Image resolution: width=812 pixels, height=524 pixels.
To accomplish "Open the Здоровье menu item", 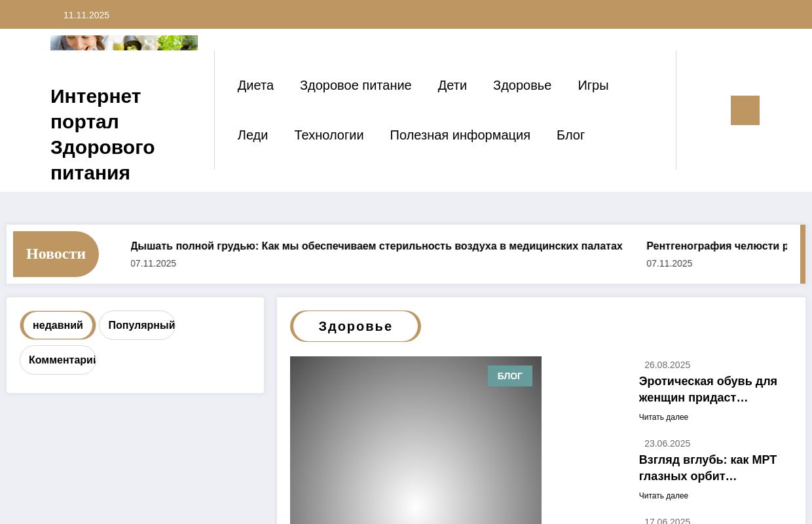I will click(522, 85).
